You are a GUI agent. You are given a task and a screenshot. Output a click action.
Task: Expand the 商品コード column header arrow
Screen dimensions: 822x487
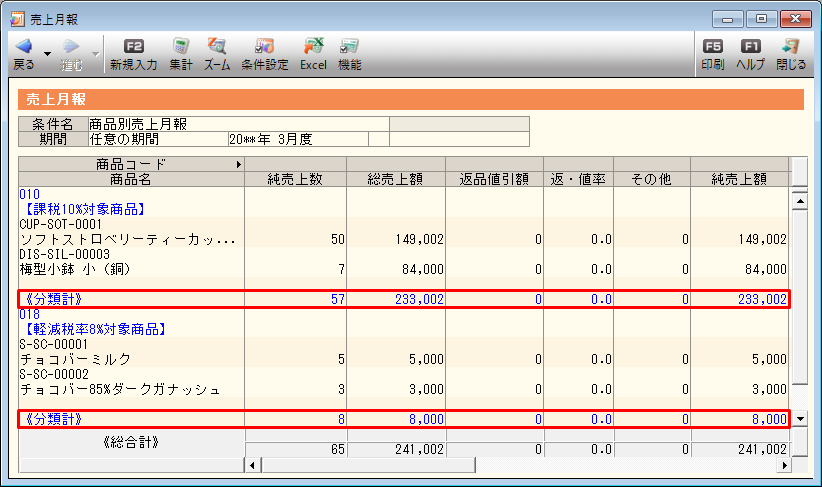(238, 164)
